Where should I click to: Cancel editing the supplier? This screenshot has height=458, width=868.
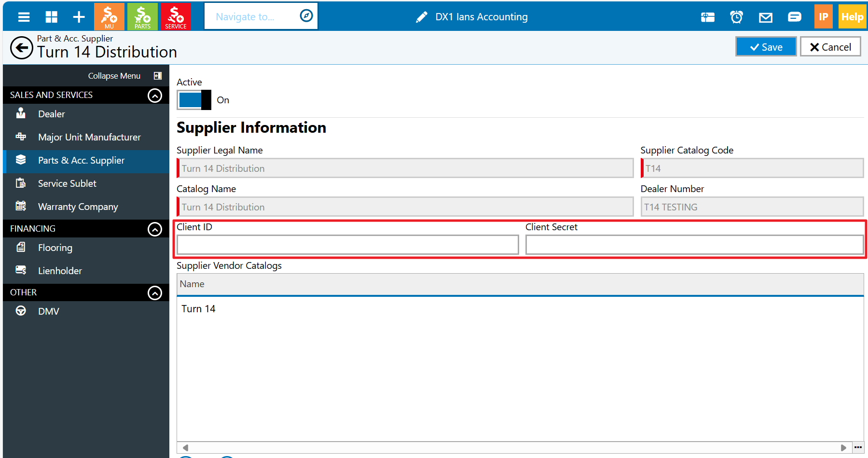pos(830,47)
